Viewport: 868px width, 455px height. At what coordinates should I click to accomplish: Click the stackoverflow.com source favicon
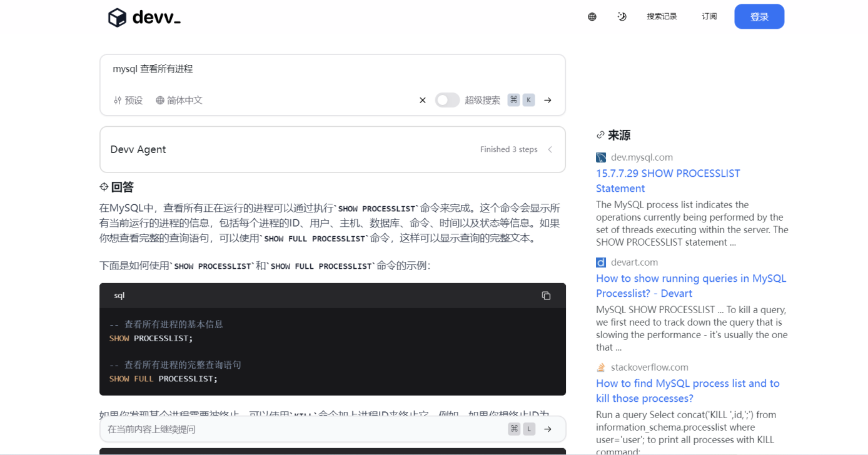(601, 367)
